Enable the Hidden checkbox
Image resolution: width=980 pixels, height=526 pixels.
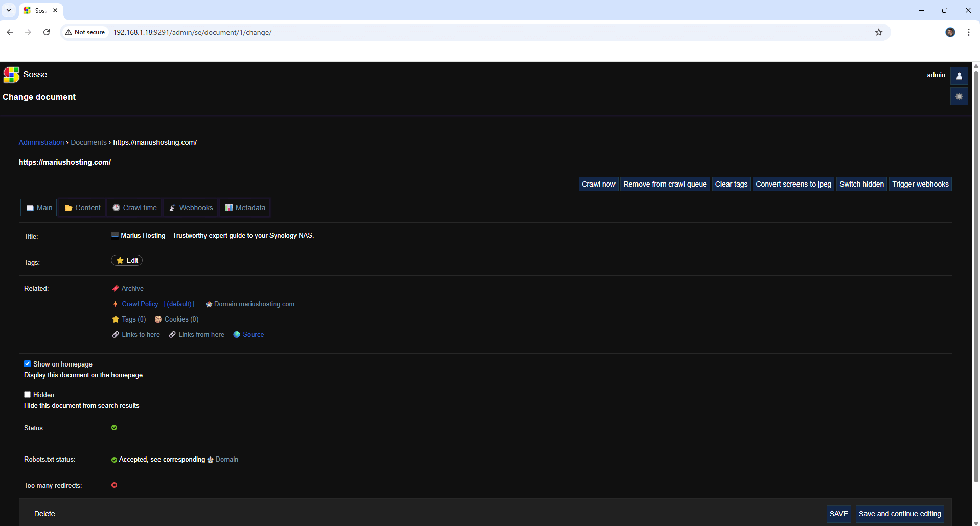click(x=28, y=395)
